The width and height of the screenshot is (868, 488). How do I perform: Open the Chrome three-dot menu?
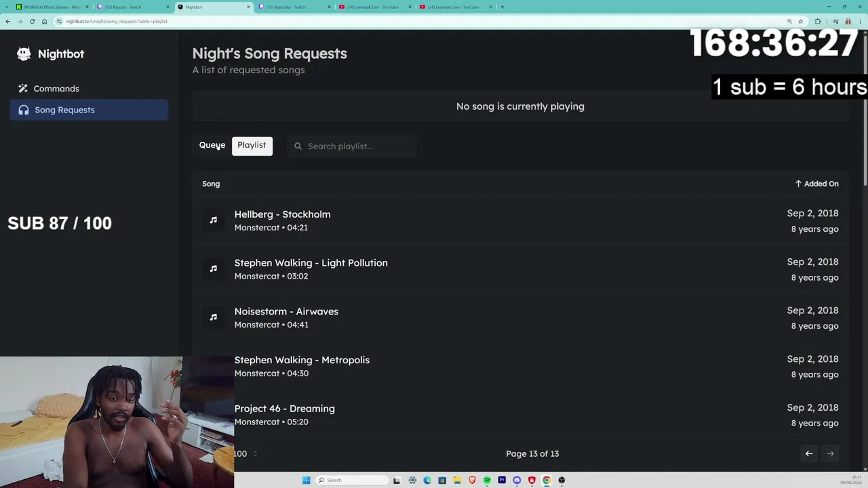click(x=861, y=21)
